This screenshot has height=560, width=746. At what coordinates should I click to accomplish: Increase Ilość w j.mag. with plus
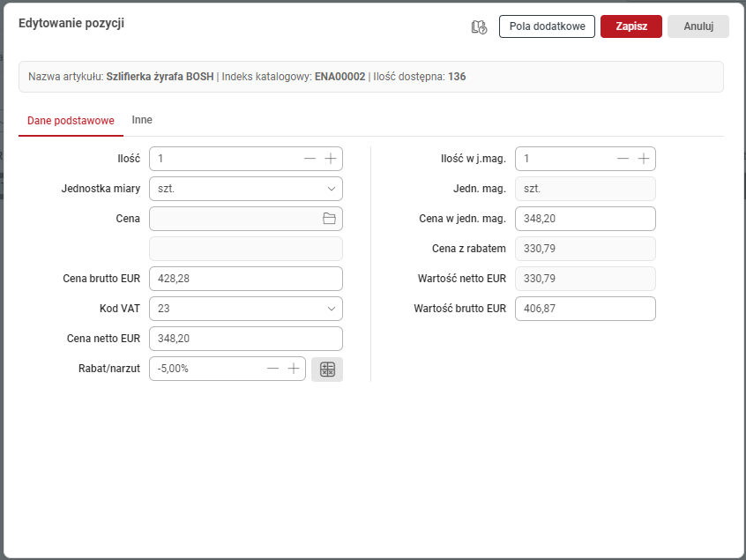pyautogui.click(x=644, y=159)
